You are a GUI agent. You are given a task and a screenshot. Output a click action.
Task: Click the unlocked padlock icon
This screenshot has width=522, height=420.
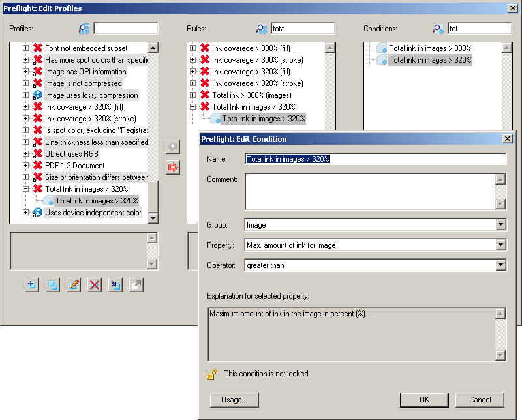[212, 374]
